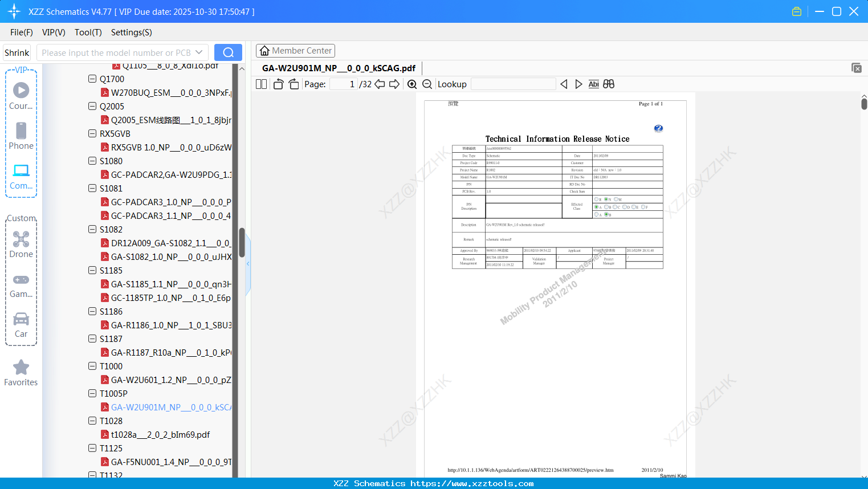Toggle the Abi match option for lookup

593,84
